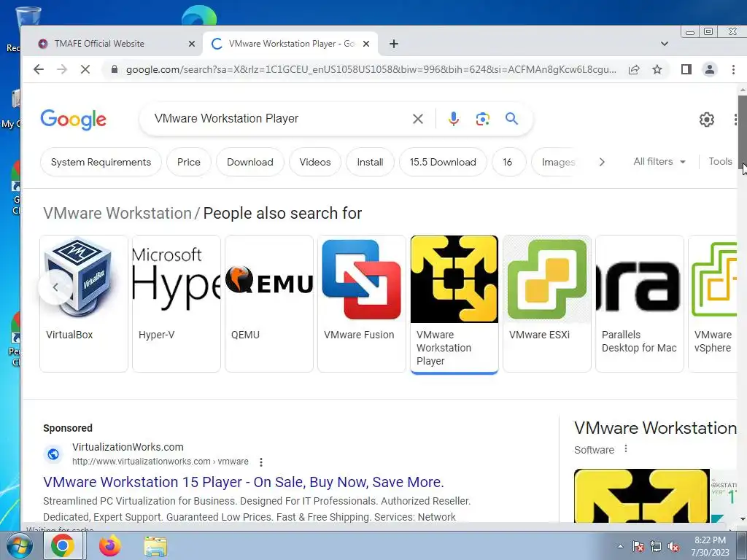This screenshot has width=747, height=560.
Task: Click taskbar clock showing 8:22 PM
Action: tap(710, 546)
